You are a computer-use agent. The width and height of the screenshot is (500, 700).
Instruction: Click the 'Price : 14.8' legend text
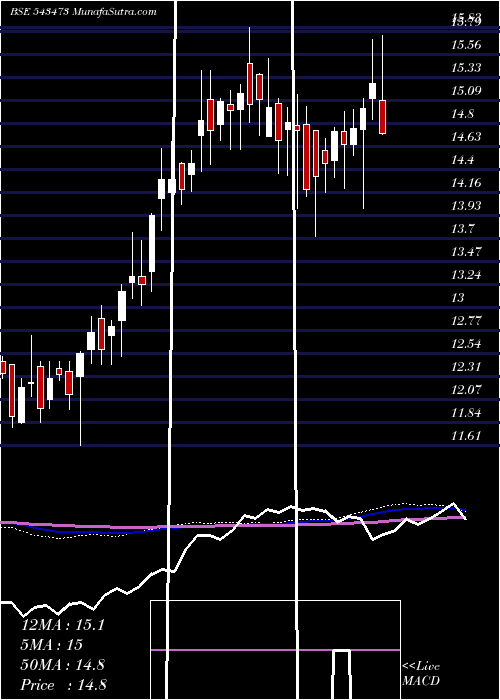64,685
